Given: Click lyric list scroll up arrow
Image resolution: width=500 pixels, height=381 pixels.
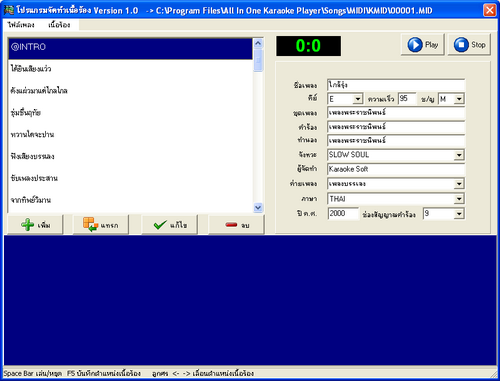Looking at the screenshot, I should [258, 43].
